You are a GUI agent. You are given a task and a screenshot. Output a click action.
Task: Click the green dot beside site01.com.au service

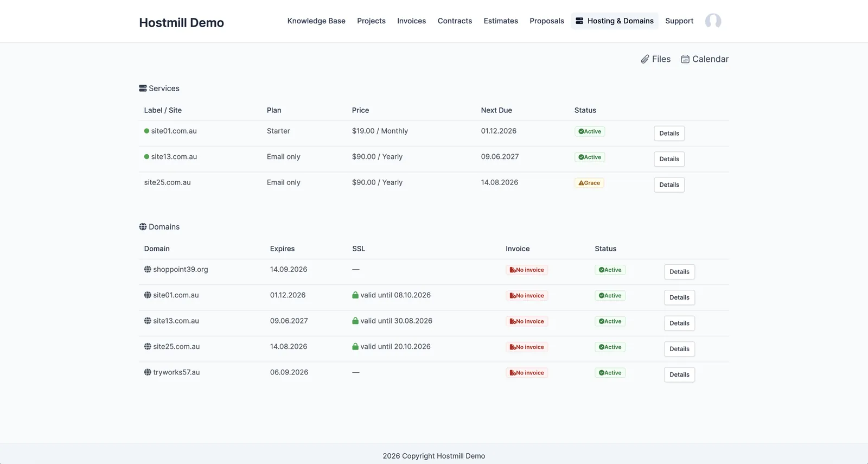click(x=146, y=131)
